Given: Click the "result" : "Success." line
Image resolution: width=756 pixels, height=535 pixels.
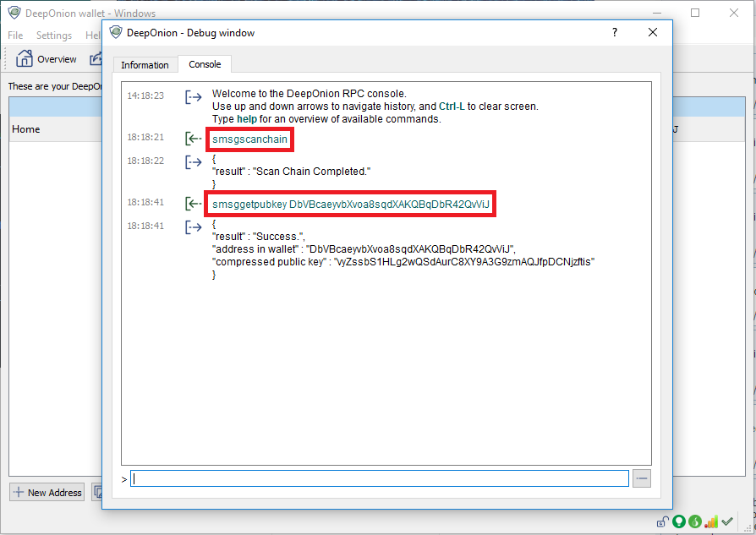Looking at the screenshot, I should 259,237.
